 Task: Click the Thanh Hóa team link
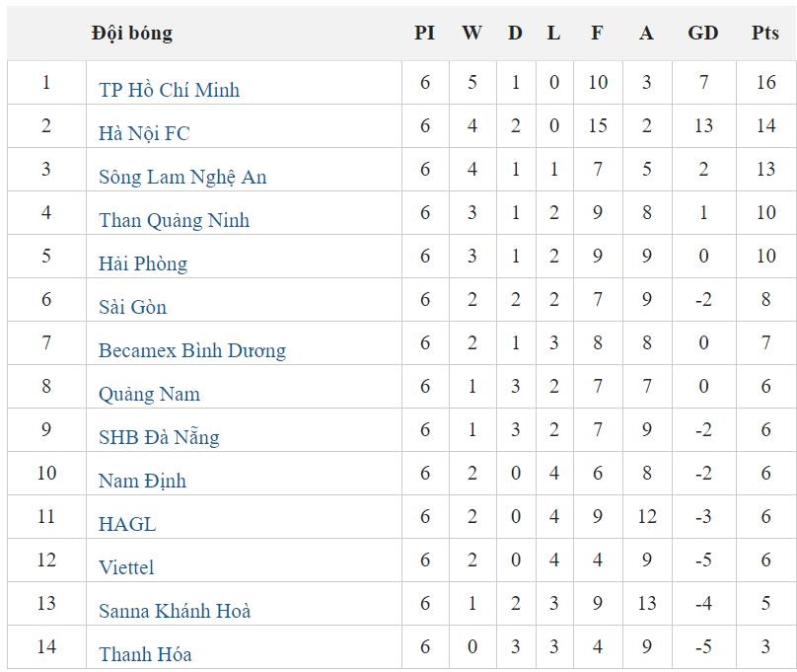coord(145,654)
